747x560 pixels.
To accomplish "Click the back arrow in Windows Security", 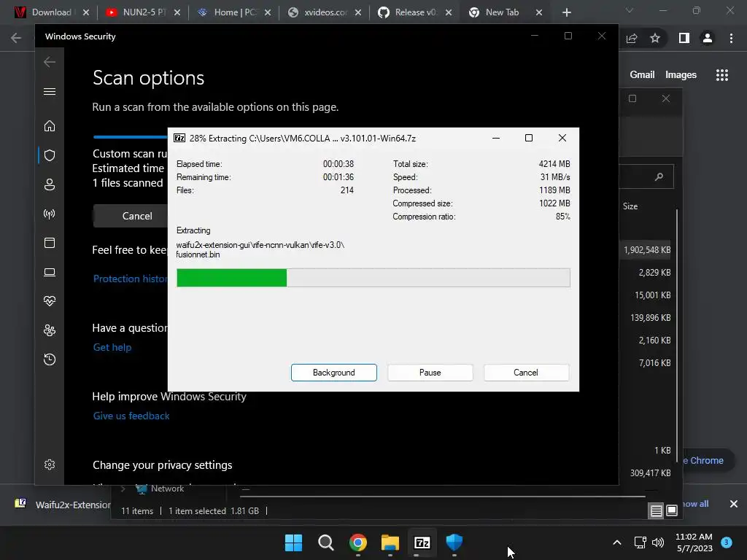I will [x=50, y=62].
